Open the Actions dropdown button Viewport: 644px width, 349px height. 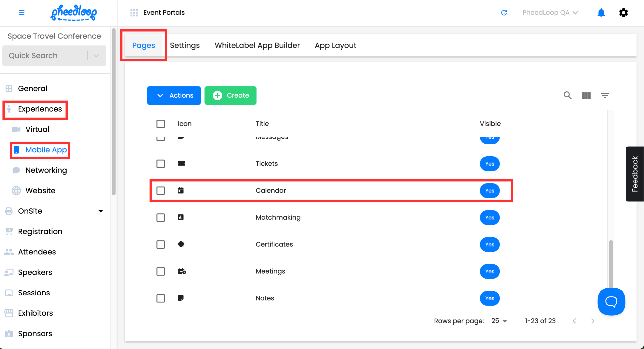174,95
